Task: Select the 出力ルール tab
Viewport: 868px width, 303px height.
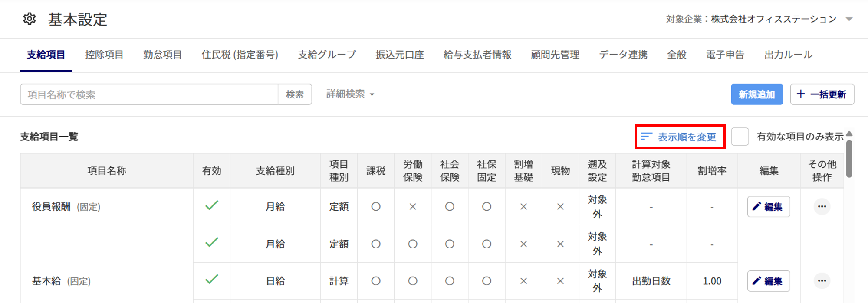Action: pos(788,55)
